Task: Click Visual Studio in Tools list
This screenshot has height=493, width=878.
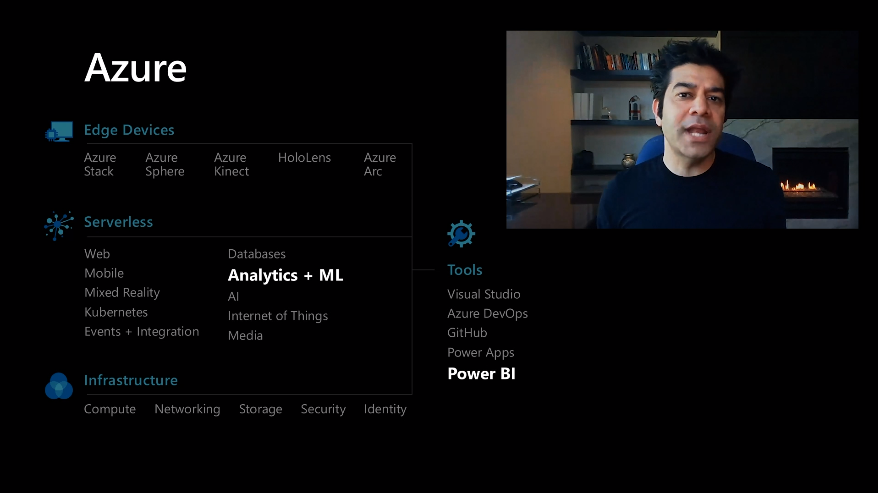Action: click(x=484, y=294)
